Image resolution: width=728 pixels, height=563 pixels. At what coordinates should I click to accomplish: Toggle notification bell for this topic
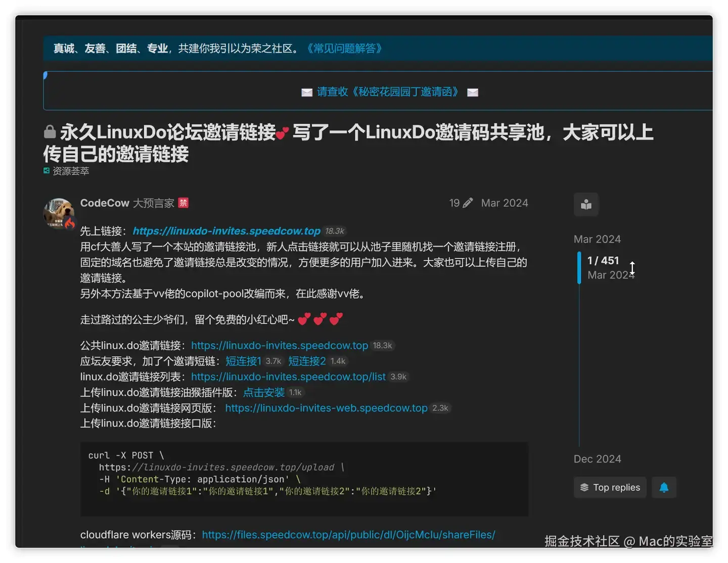click(664, 487)
